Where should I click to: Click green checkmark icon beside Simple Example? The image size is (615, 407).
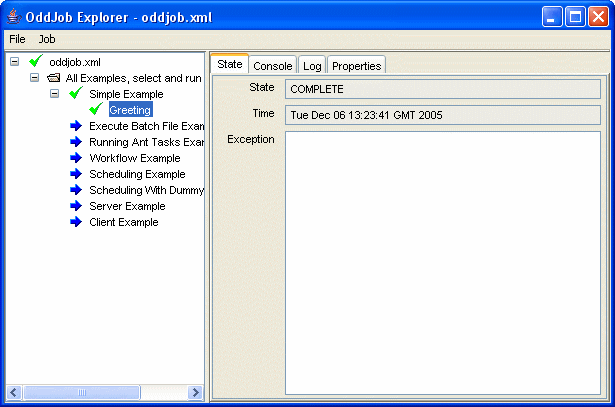pyautogui.click(x=75, y=94)
